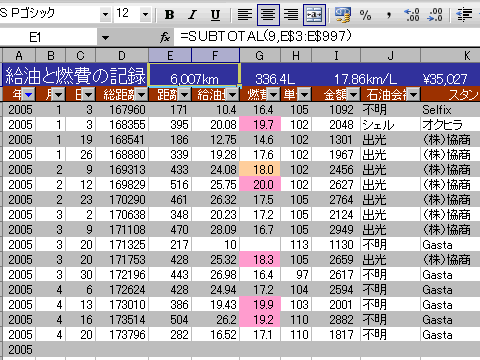
Task: Open the 単価 column filter dropdown
Action: click(304, 95)
